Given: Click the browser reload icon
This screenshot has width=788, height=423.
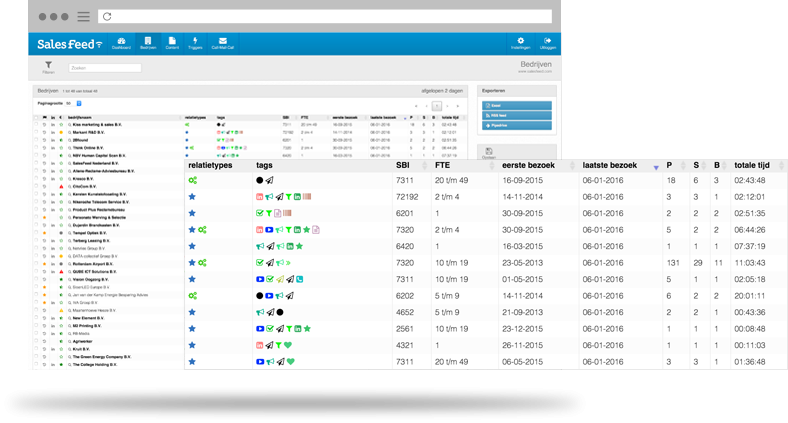Looking at the screenshot, I should [107, 17].
